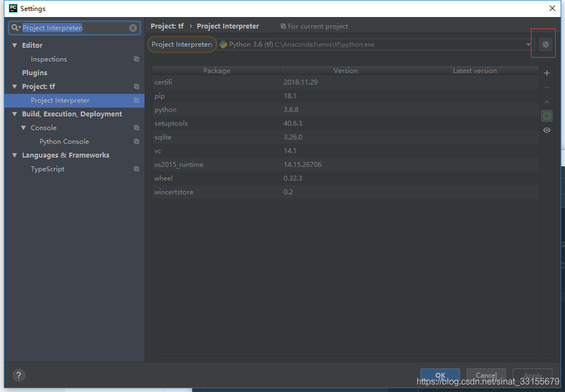Focus the settings search input field
Screen dimensions: 565x392
(75, 27)
